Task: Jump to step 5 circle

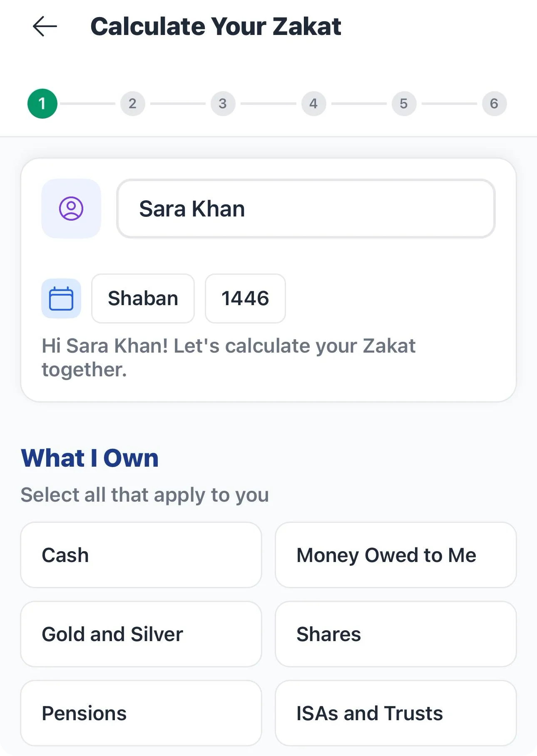Action: pos(404,104)
